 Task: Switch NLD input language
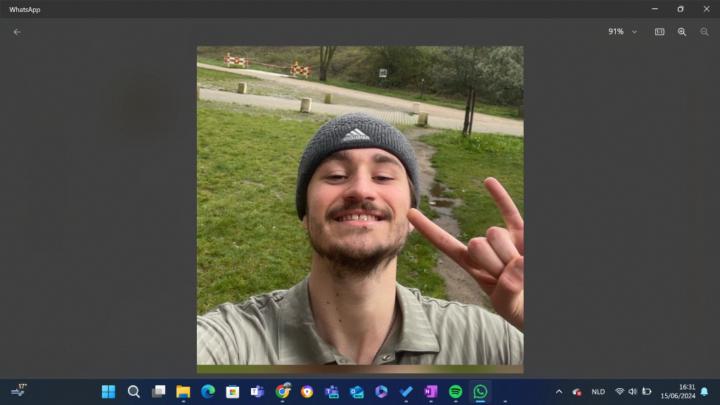click(598, 392)
